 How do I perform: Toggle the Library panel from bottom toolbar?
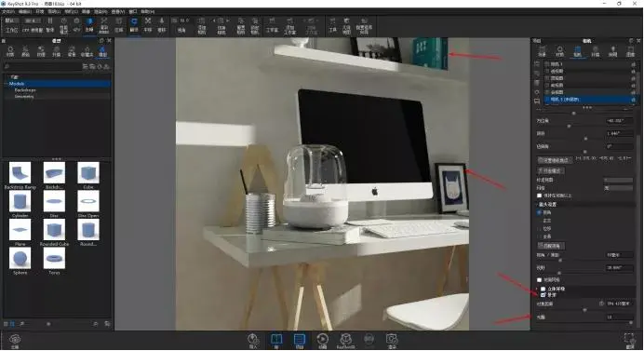pyautogui.click(x=276, y=341)
